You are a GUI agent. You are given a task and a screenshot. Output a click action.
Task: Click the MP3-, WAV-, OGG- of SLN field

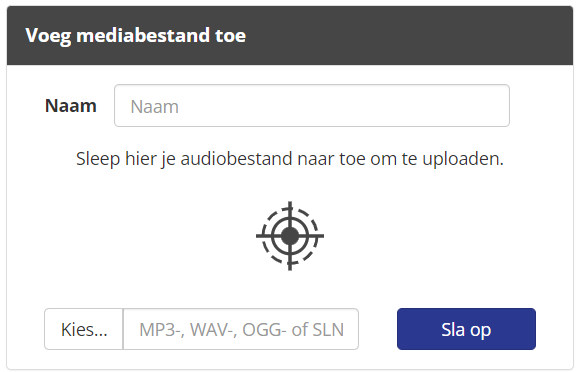pyautogui.click(x=241, y=329)
